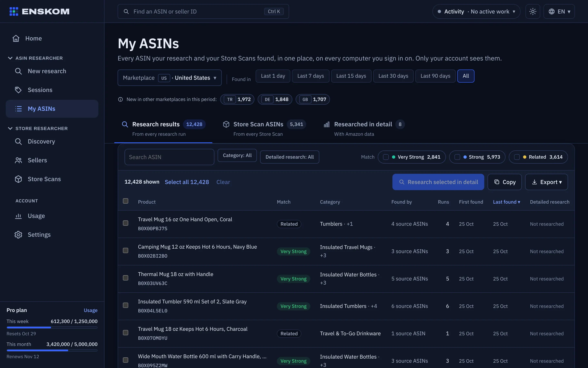Click the TR 1,972 marketplace chip
This screenshot has width=588, height=368.
pyautogui.click(x=237, y=99)
